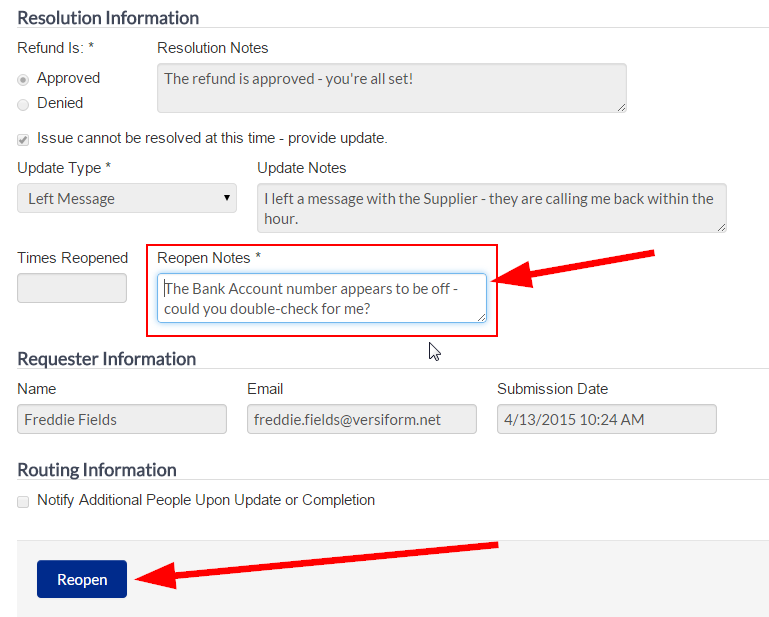Click the Reopen button
This screenshot has height=617, width=769.
pos(82,579)
